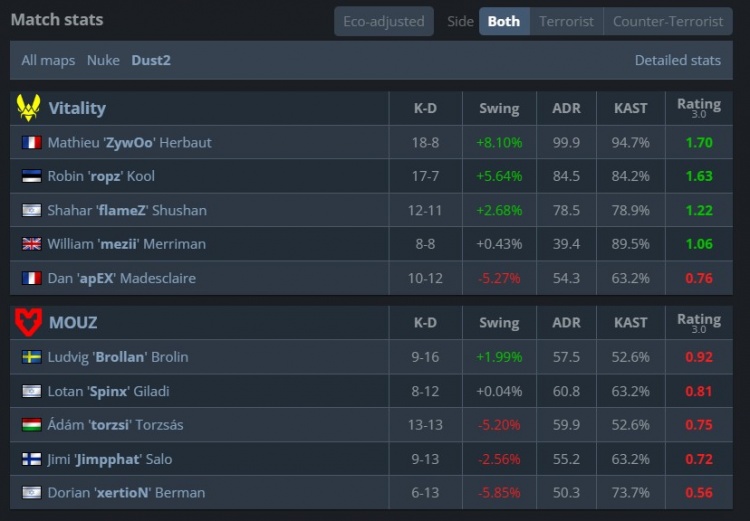Click the Finnish flag next to Jimpphat
The image size is (750, 521).
[x=31, y=459]
